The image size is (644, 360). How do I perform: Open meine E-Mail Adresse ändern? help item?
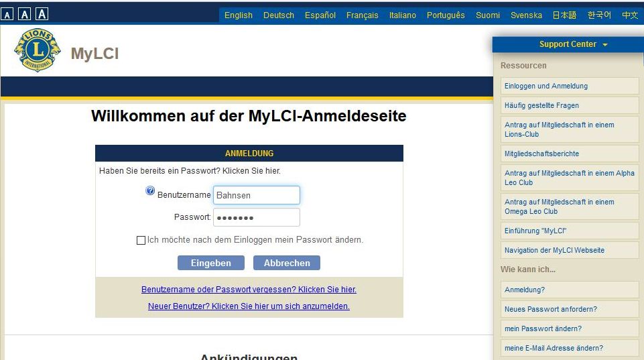tap(570, 348)
